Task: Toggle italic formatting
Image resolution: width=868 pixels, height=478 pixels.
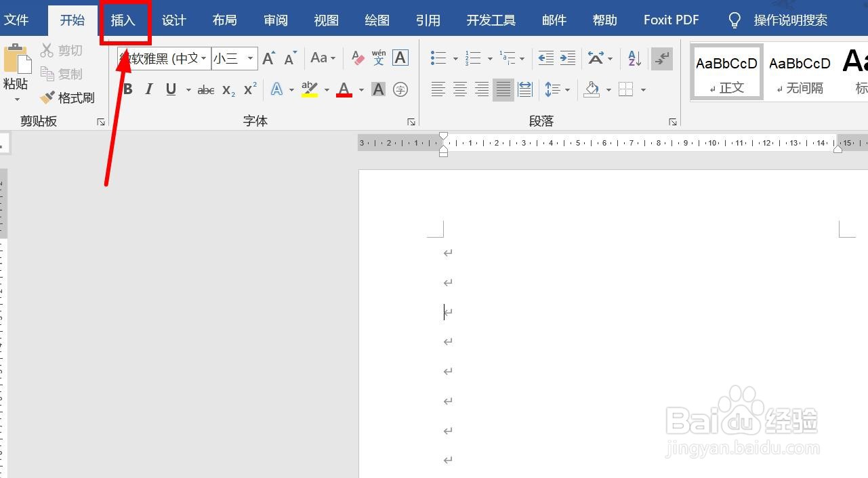Action: coord(149,89)
